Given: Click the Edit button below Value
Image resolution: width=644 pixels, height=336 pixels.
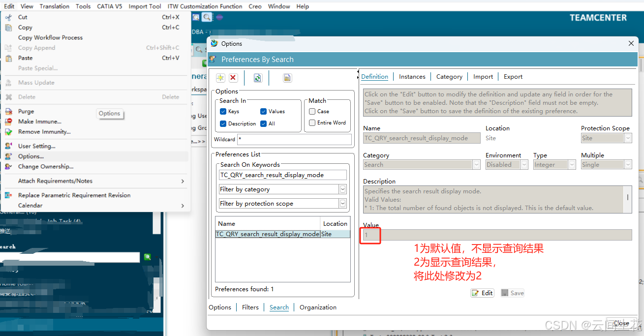Looking at the screenshot, I should click(482, 293).
